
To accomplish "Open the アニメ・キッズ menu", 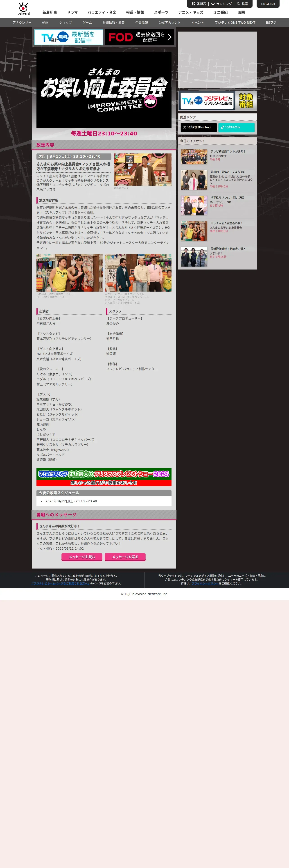I will tap(191, 12).
